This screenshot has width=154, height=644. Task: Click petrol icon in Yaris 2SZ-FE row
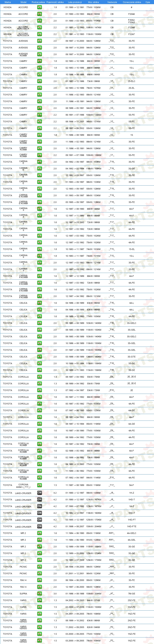[x=39, y=600]
